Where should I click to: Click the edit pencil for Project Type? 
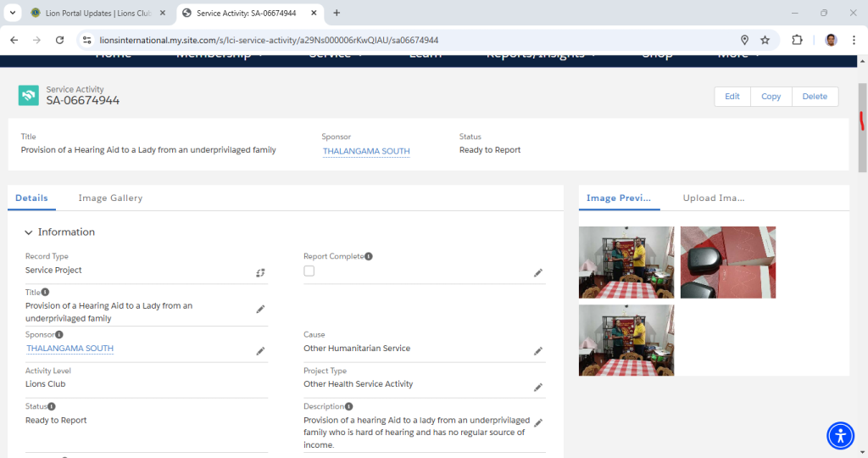coord(538,387)
